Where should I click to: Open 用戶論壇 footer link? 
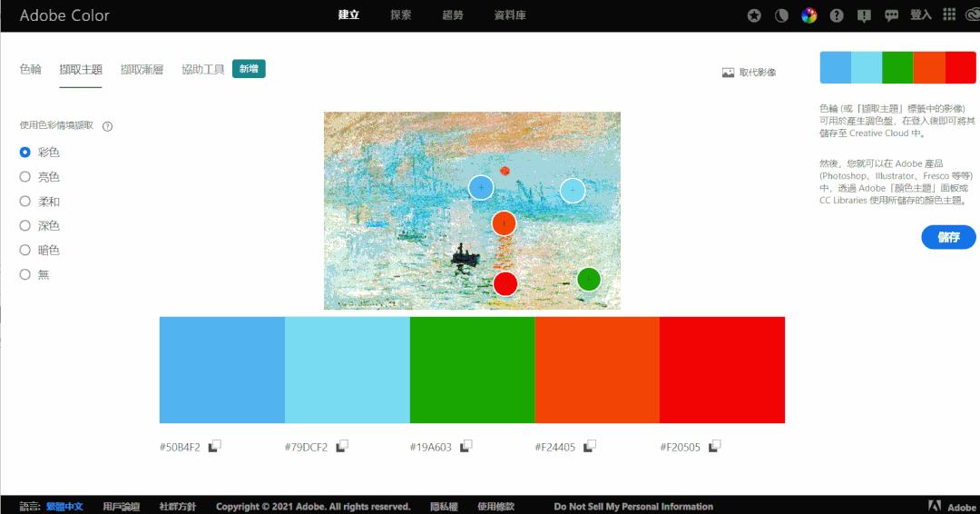[x=122, y=507]
